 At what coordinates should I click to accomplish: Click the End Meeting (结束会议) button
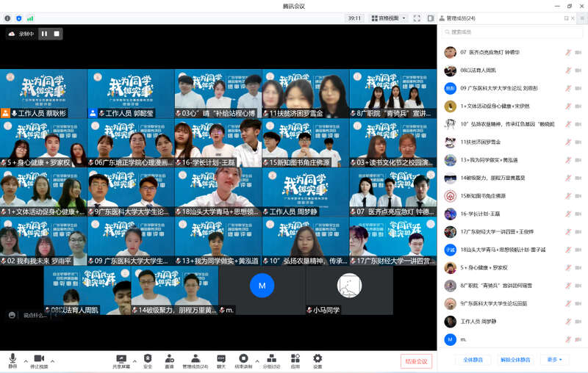tap(416, 361)
